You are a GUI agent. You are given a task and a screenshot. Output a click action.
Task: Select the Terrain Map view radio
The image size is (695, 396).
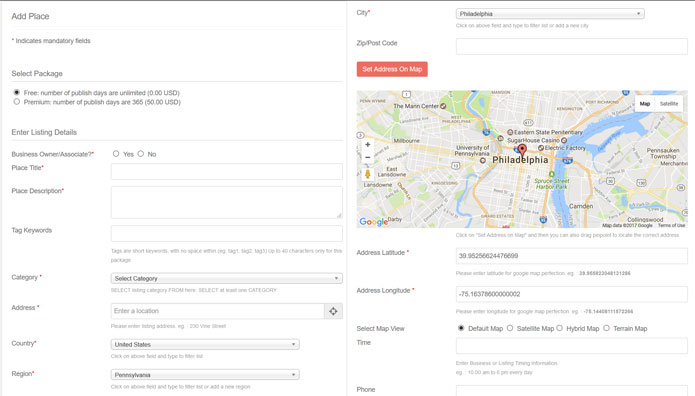point(606,328)
